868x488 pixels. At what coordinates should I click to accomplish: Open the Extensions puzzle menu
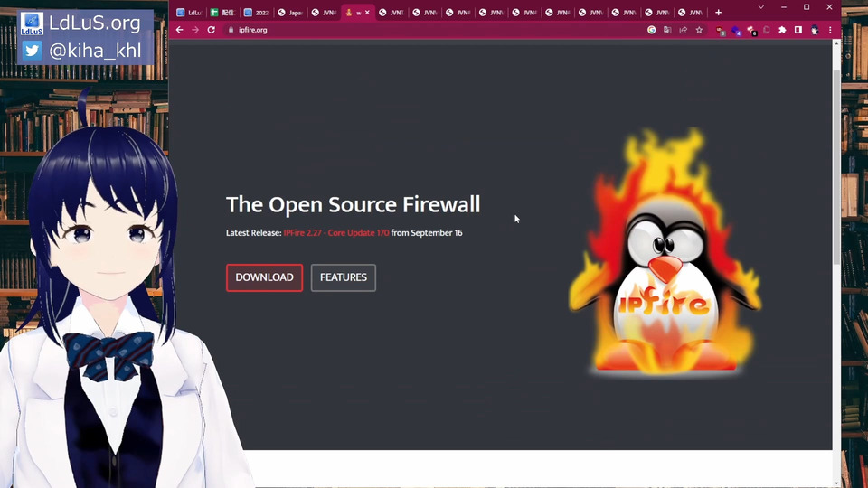point(782,30)
